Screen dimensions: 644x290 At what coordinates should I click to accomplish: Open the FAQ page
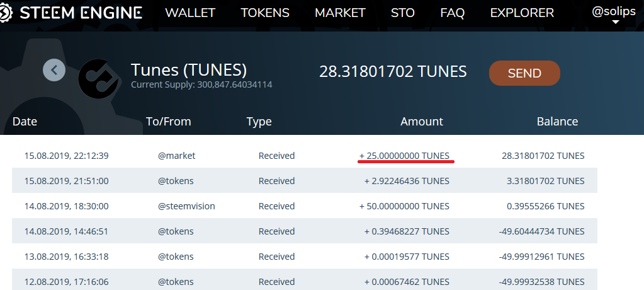452,13
